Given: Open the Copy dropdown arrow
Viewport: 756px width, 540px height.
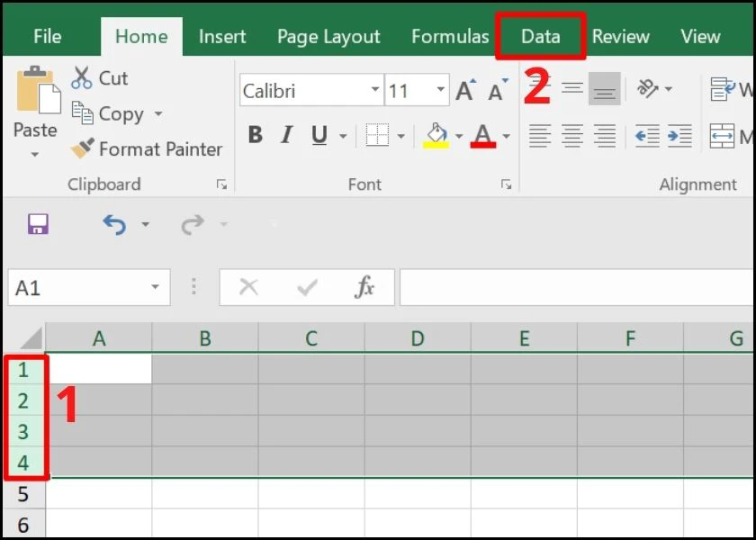Looking at the screenshot, I should (x=158, y=114).
